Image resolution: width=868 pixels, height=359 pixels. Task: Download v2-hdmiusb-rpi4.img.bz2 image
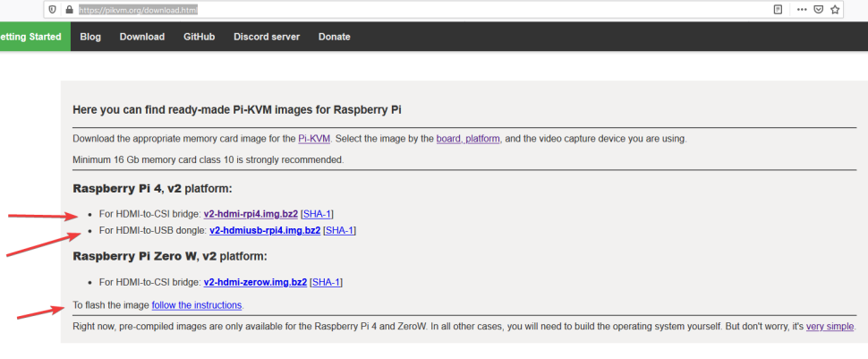pyautogui.click(x=265, y=231)
